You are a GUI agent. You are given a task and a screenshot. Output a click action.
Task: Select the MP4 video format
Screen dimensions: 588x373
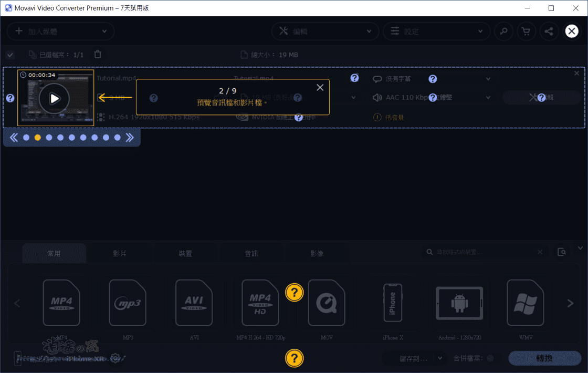(x=61, y=303)
